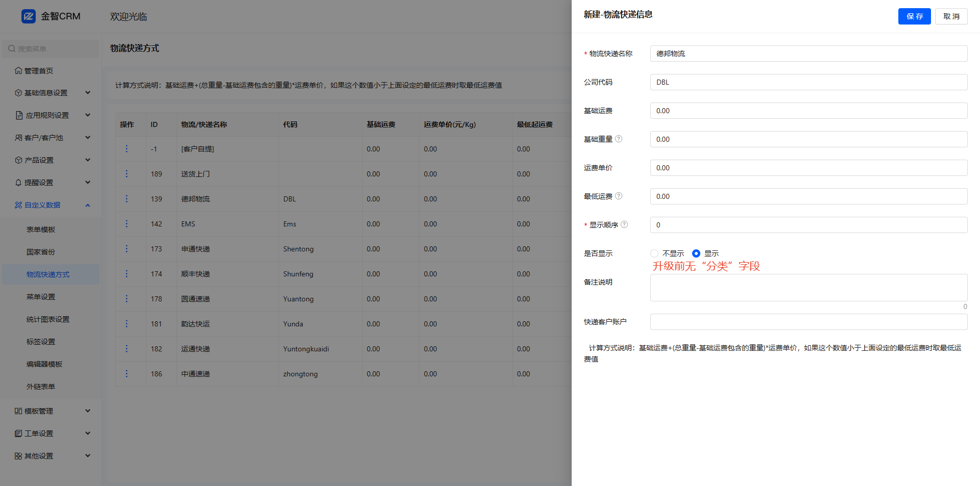Click the icon beside 自定义数据
This screenshot has width=980, height=486.
18,205
